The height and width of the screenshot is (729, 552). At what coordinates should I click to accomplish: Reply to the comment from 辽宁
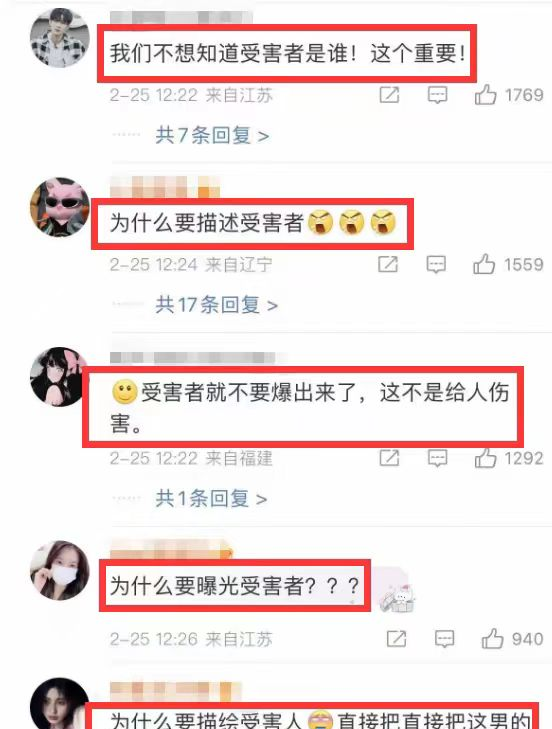tap(436, 264)
